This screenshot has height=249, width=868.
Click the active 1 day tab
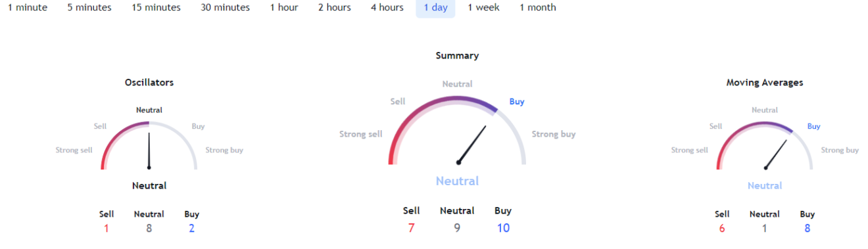coord(435,8)
